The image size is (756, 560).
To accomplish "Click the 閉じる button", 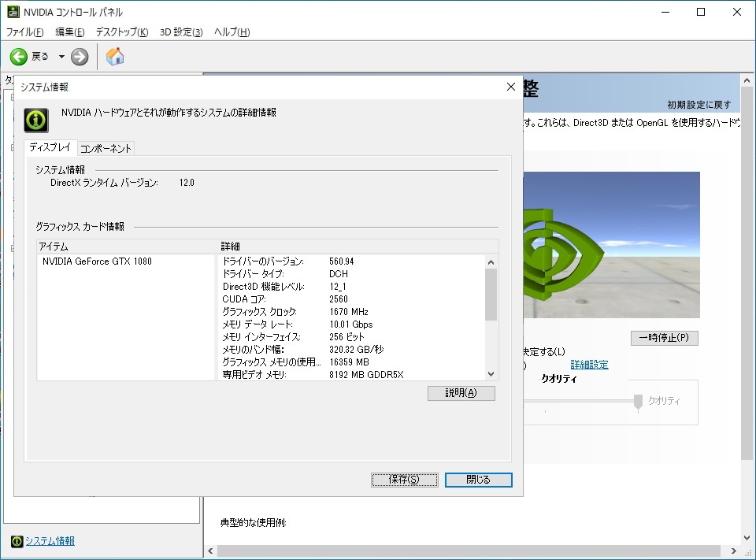I will point(478,480).
